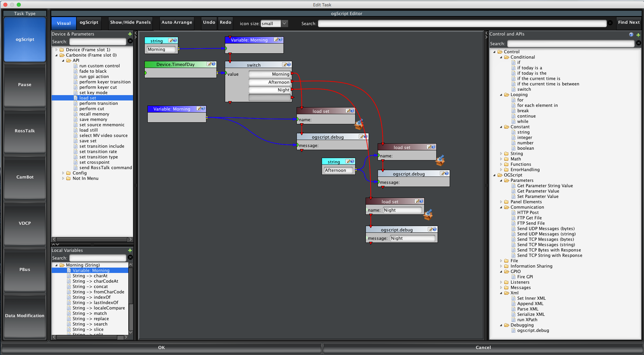Click the name field containing Night
The height and width of the screenshot is (355, 644).
402,210
